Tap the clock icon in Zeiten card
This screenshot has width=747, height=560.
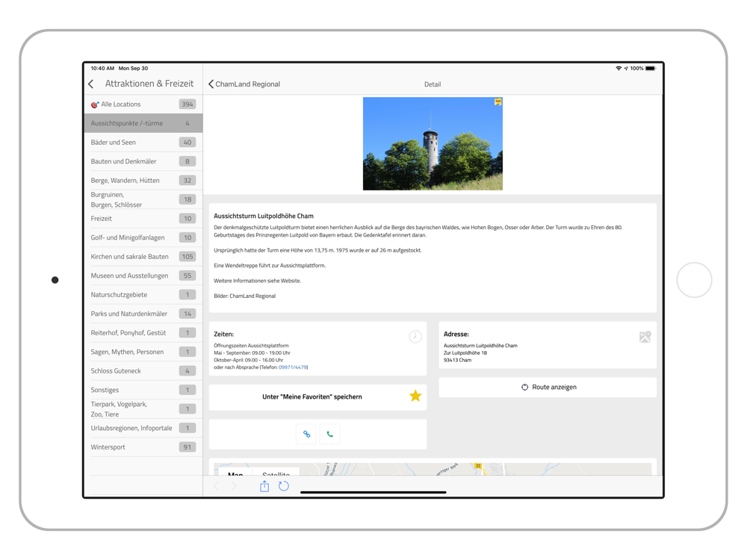tap(415, 337)
